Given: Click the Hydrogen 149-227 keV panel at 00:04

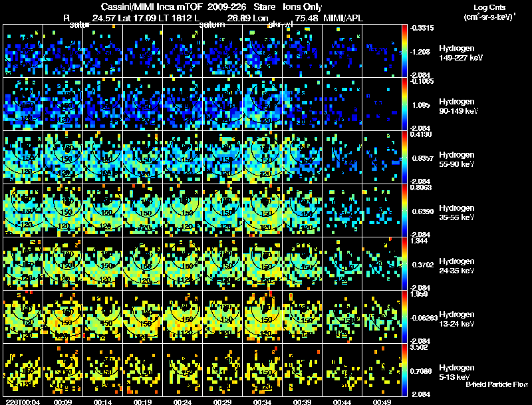Looking at the screenshot, I should [x=23, y=51].
